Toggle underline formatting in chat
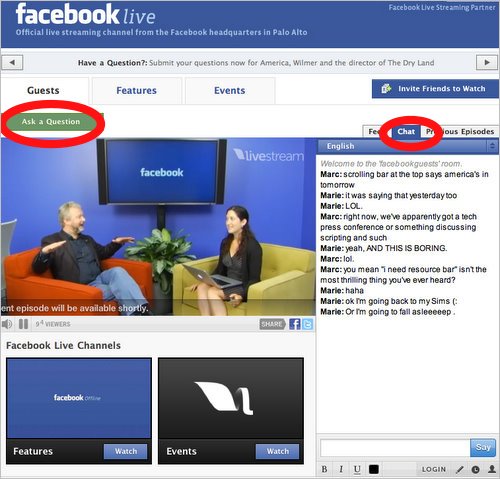 coord(357,469)
